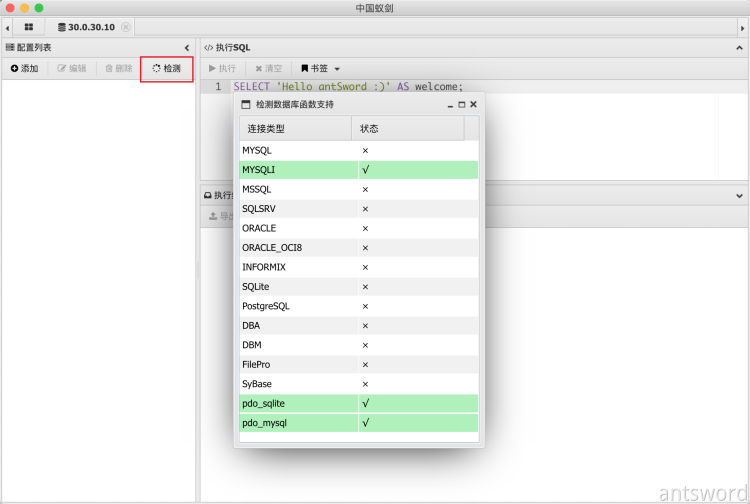Viewport: 750px width, 504px height.
Task: Collapse the 执行SQL panel
Action: 740,47
